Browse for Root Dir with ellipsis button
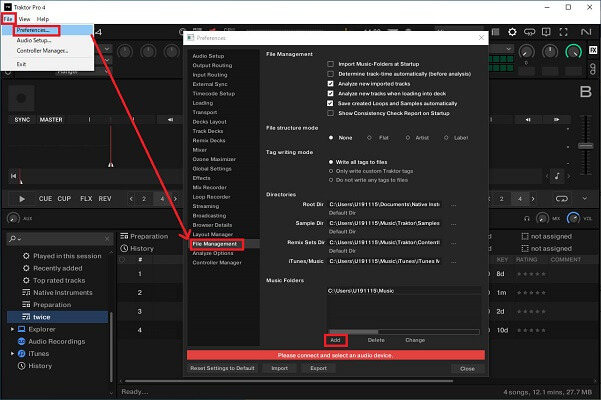This screenshot has height=400, width=601. click(x=453, y=205)
